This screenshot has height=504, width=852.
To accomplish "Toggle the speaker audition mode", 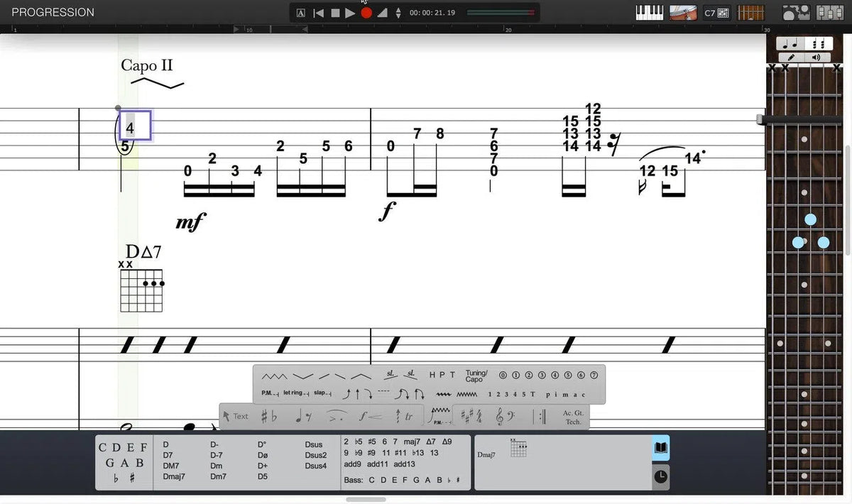I will click(x=816, y=57).
